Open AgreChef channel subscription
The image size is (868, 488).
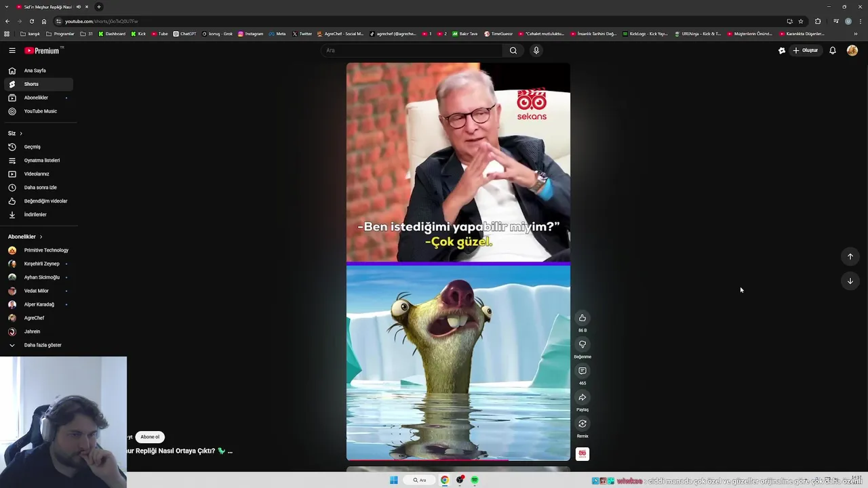pyautogui.click(x=38, y=318)
